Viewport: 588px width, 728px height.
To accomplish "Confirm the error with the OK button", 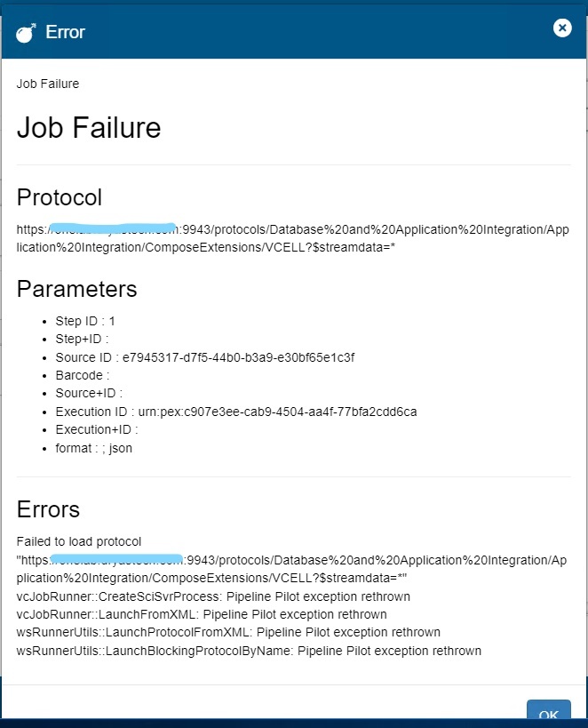I will (549, 713).
